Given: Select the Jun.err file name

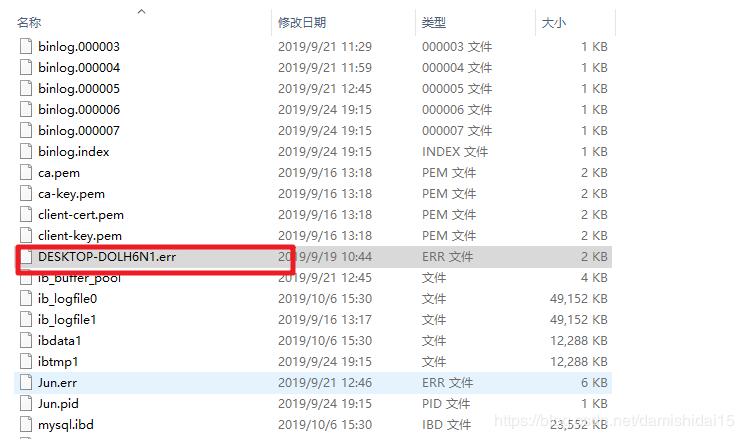Looking at the screenshot, I should 58,383.
